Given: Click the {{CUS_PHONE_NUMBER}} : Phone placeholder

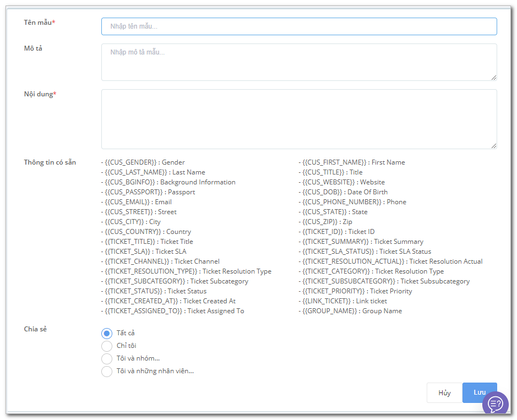Looking at the screenshot, I should tap(352, 202).
